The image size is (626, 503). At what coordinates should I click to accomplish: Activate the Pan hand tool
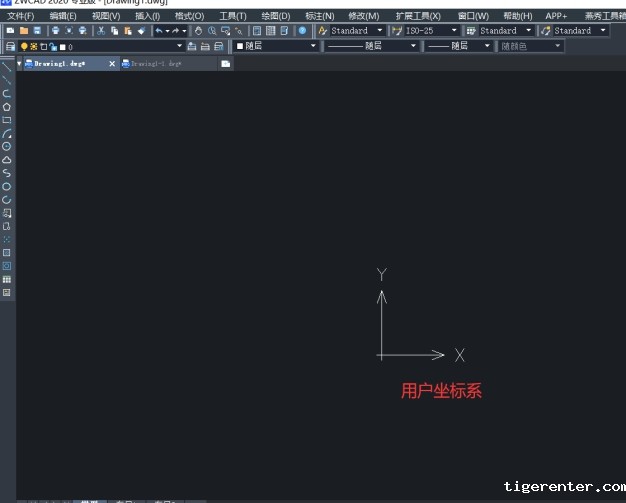(x=197, y=31)
